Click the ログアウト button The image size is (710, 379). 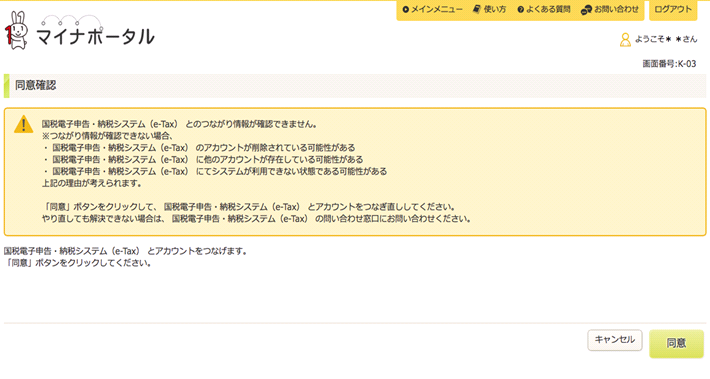click(673, 10)
